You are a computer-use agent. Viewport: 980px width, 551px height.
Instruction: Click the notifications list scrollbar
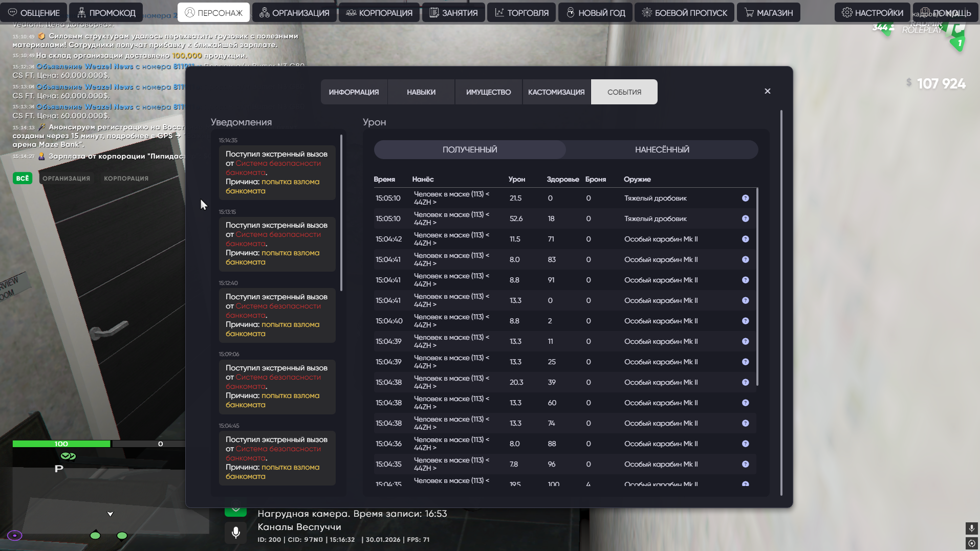(x=341, y=212)
